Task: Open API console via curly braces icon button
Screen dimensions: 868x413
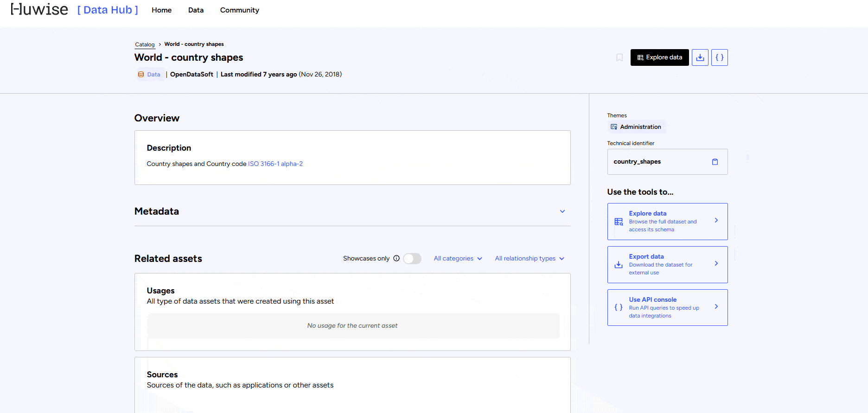Action: tap(719, 57)
